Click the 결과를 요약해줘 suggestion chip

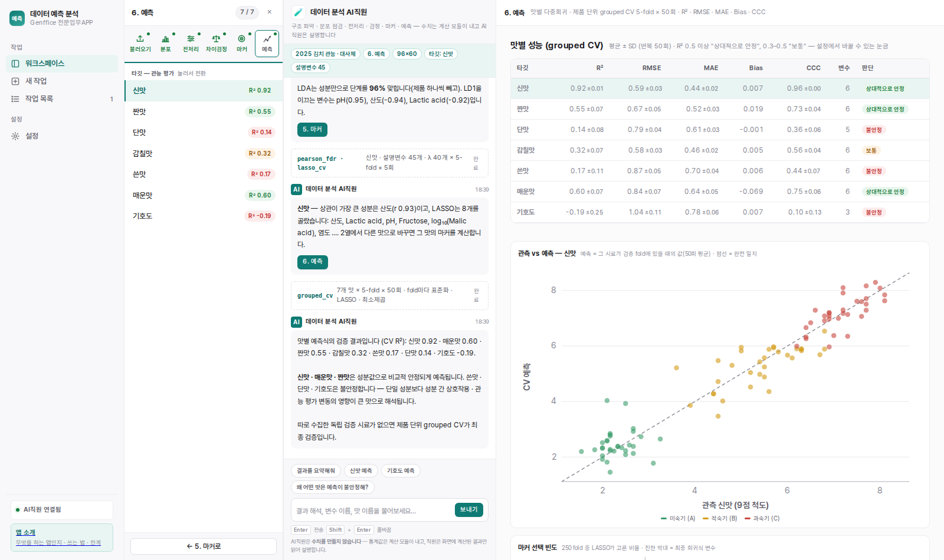tap(316, 470)
